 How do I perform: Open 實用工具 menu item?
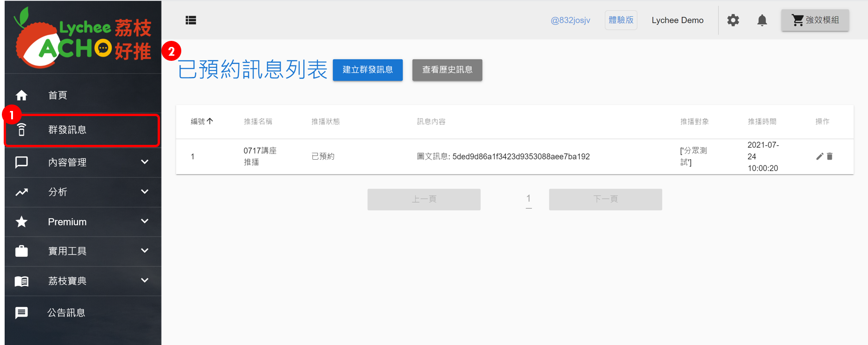(83, 251)
